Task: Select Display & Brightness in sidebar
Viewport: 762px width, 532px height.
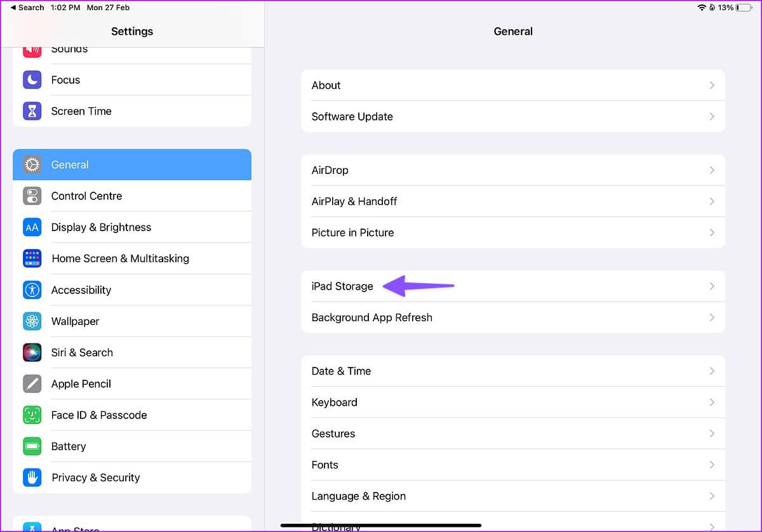Action: click(132, 227)
